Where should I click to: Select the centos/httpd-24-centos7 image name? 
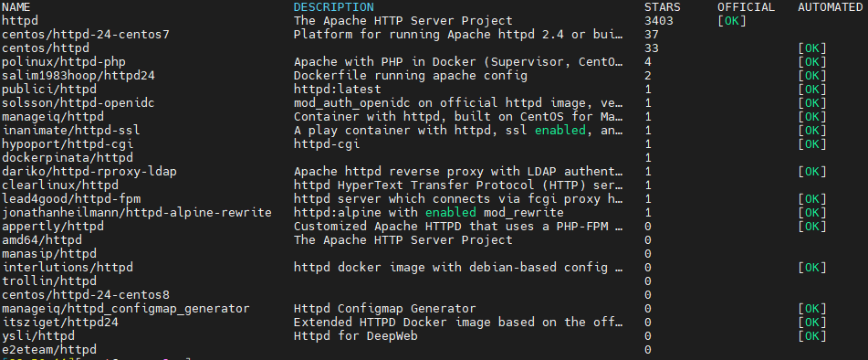tap(86, 35)
